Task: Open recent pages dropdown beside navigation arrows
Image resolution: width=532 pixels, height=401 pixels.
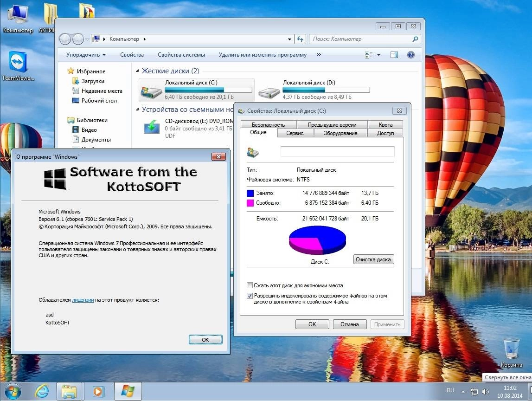Action: point(87,39)
